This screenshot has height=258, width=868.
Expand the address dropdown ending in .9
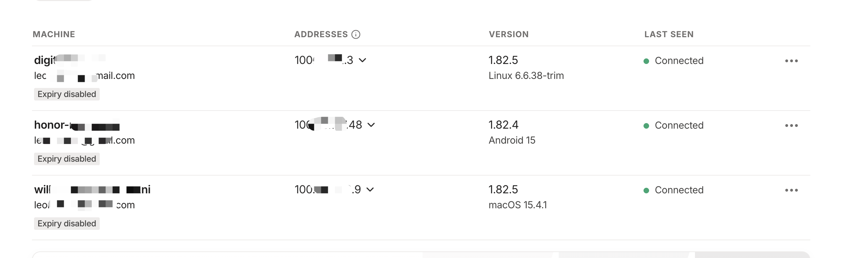click(x=370, y=190)
